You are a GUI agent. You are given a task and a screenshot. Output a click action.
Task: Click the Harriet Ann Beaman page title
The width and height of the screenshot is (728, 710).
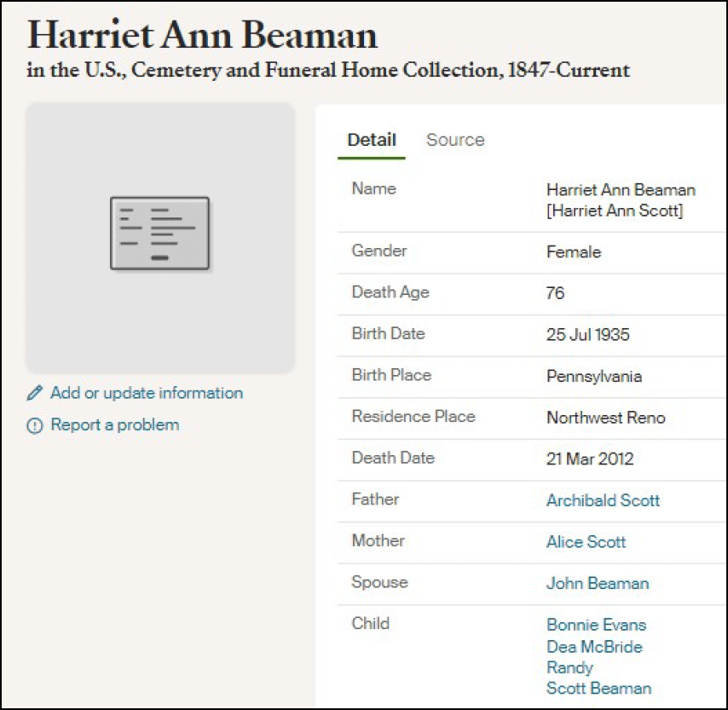coord(202,35)
